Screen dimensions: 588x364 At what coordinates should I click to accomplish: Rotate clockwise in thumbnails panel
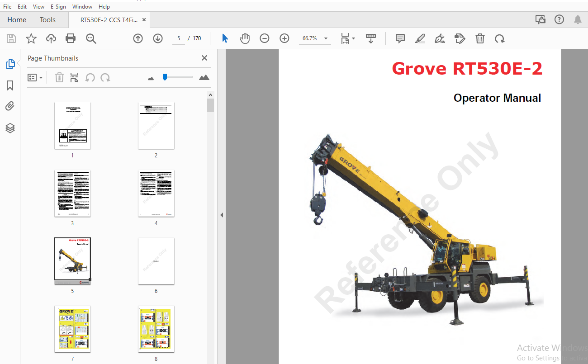(x=105, y=77)
